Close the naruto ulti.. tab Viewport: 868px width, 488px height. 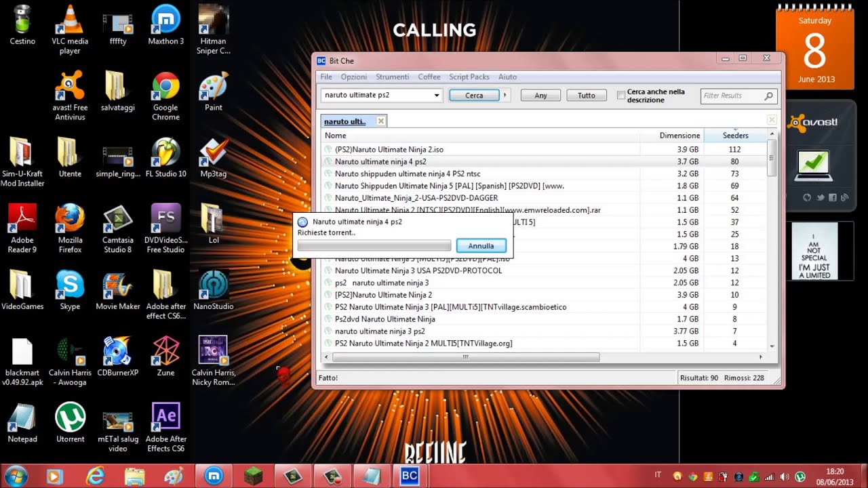(380, 121)
